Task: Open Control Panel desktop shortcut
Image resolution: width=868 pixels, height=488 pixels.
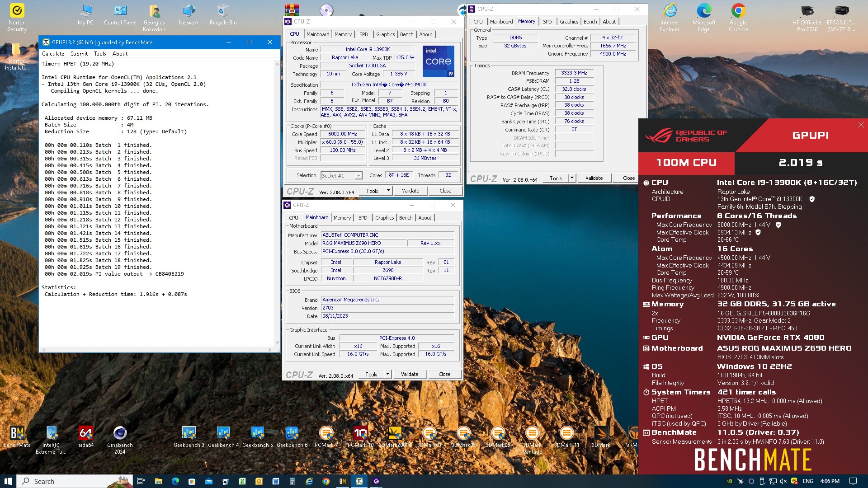Action: (120, 15)
